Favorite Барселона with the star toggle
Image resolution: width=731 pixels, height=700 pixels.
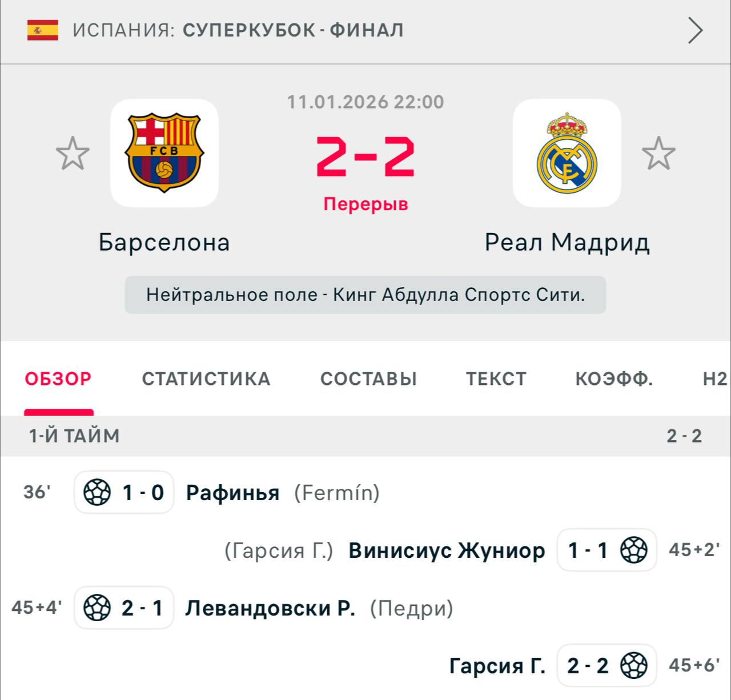73,153
